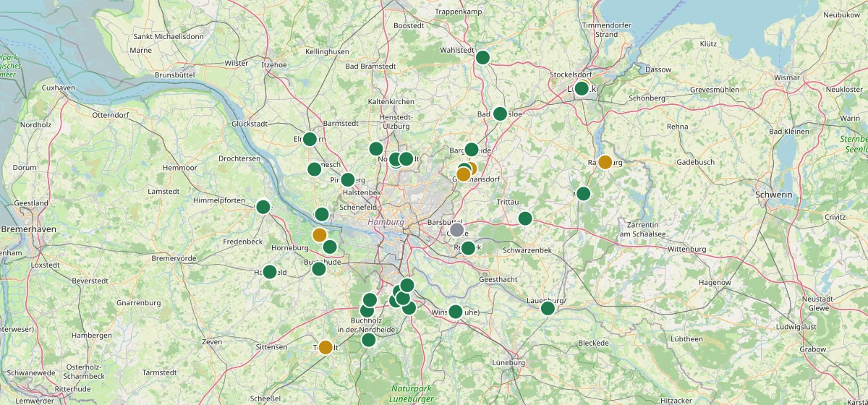Viewport: 868px width, 405px height.
Task: Open the green marker south of Trittau
Action: [x=525, y=218]
